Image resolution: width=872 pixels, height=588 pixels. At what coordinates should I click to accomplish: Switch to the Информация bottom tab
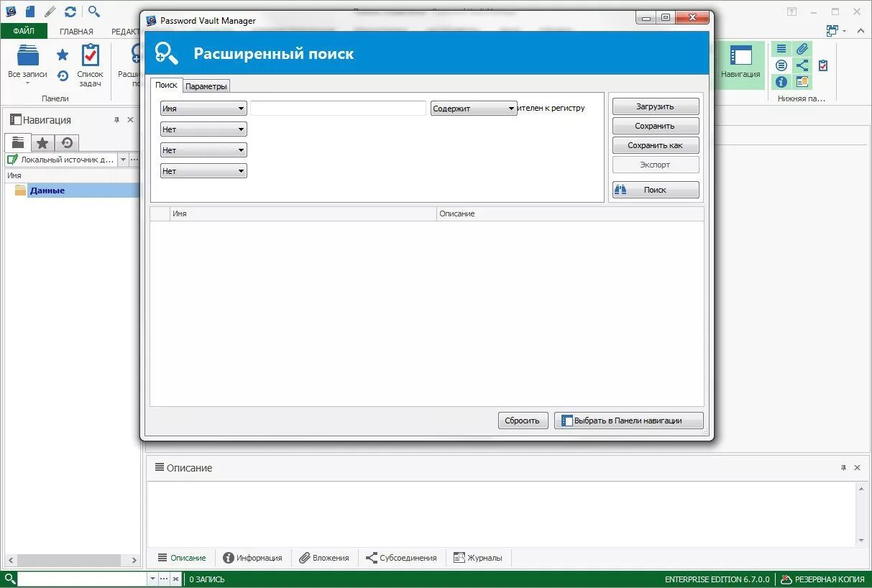pyautogui.click(x=252, y=558)
